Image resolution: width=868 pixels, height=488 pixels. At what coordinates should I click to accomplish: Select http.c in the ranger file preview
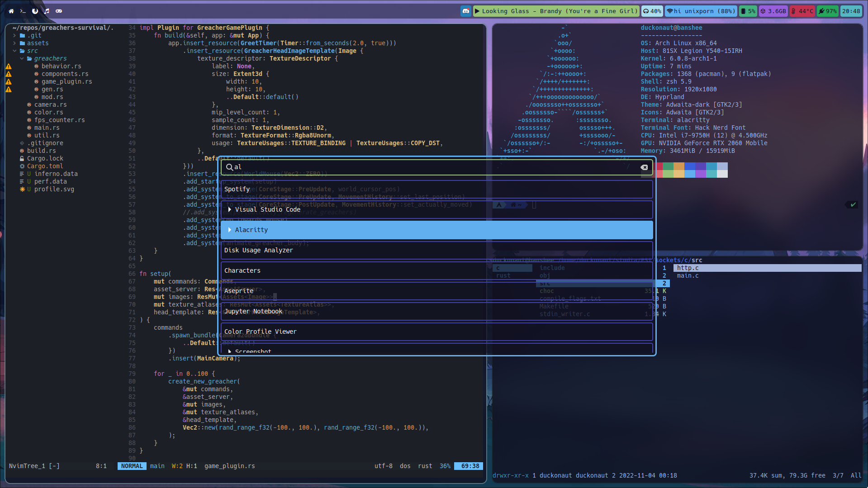coord(768,268)
